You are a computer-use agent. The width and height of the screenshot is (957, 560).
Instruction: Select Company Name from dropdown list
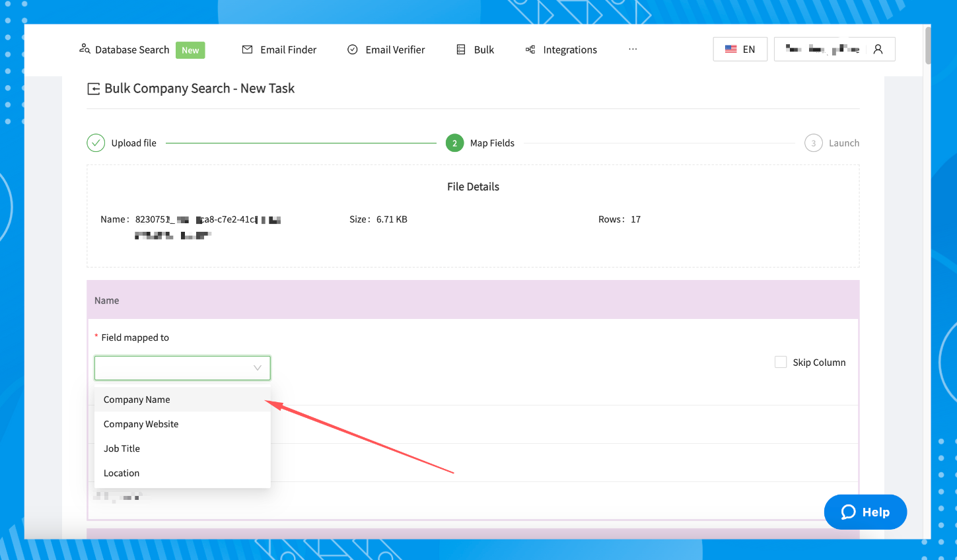(x=137, y=400)
